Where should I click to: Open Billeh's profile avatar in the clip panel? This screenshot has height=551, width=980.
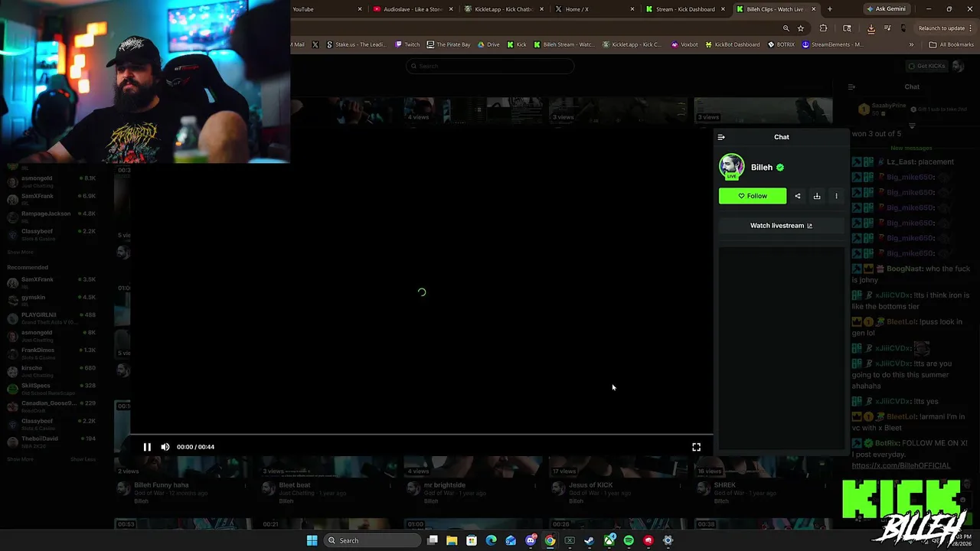731,167
